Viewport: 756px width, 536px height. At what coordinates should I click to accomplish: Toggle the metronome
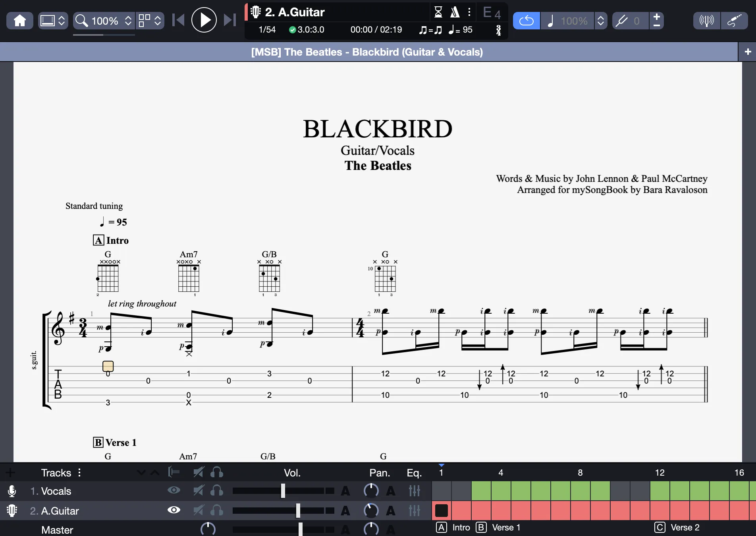pos(455,12)
